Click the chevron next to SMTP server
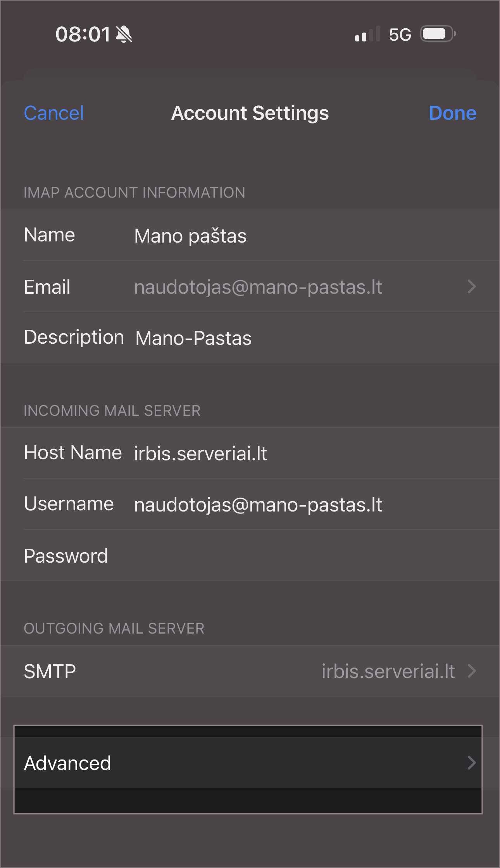 (471, 671)
